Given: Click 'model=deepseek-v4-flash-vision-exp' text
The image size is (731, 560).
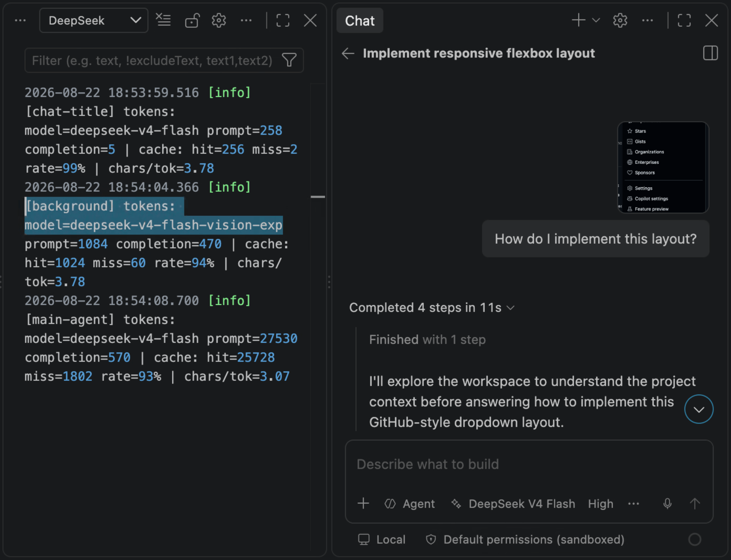Looking at the screenshot, I should pos(154,225).
